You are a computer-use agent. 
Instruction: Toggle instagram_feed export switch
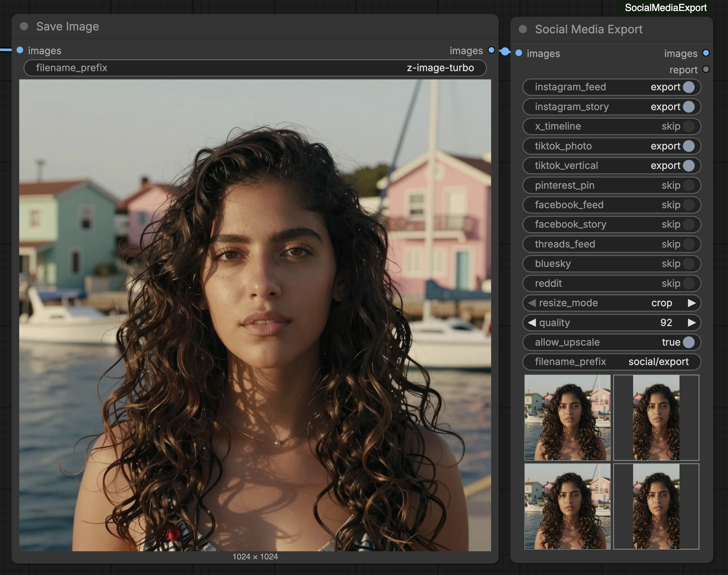tap(689, 87)
